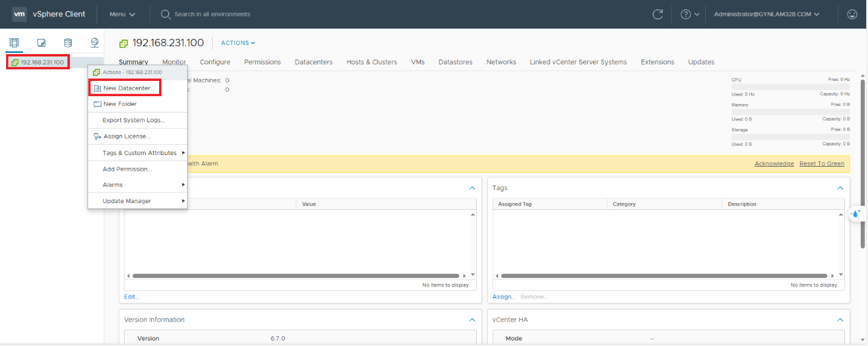Click the vCenter icon beside the 192.168.231.100 title
Image resolution: width=868 pixels, height=346 pixels.
123,43
